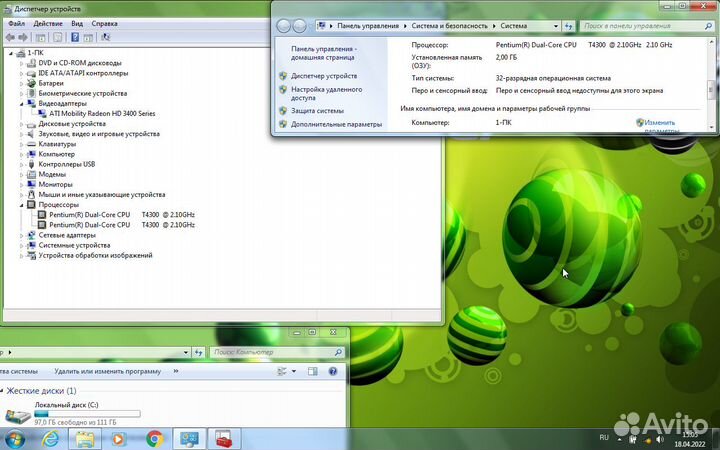The image size is (720, 450).
Task: Expand DVD и CD-ROM дисководы node
Action: tap(21, 63)
